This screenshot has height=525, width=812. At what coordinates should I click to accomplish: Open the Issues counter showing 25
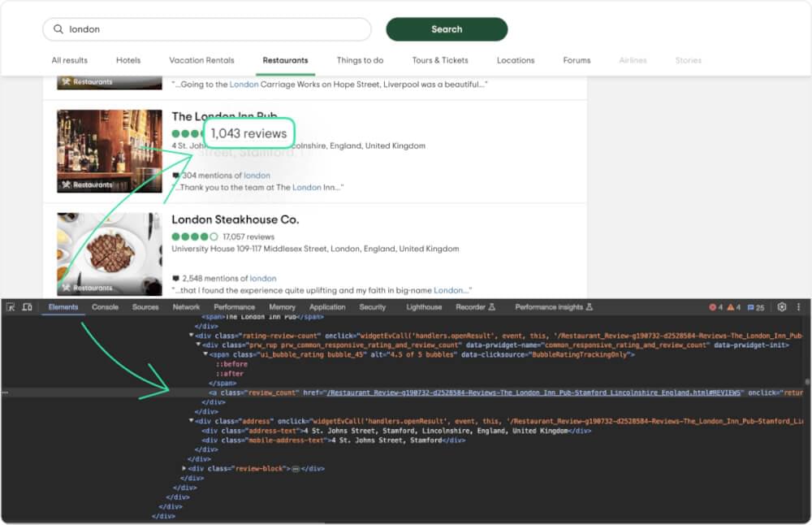click(753, 307)
